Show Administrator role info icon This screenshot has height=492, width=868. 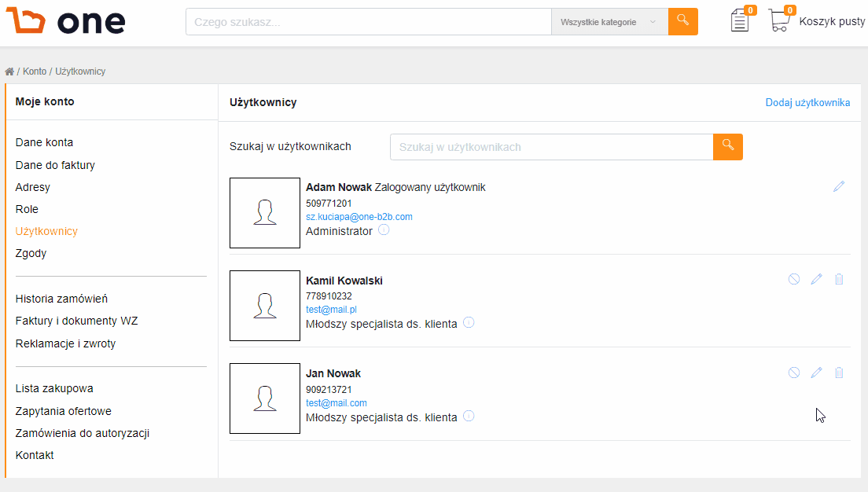click(384, 229)
